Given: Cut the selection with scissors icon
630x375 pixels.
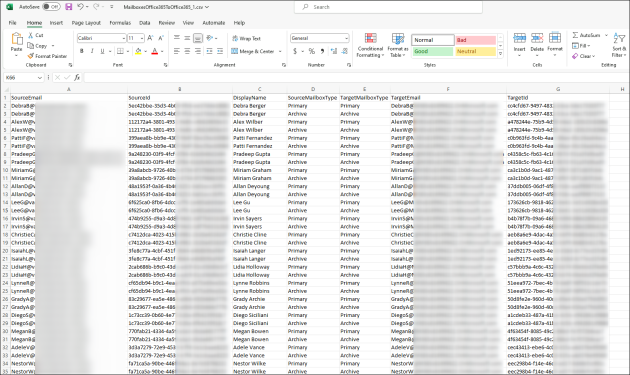Looking at the screenshot, I should pos(31,35).
